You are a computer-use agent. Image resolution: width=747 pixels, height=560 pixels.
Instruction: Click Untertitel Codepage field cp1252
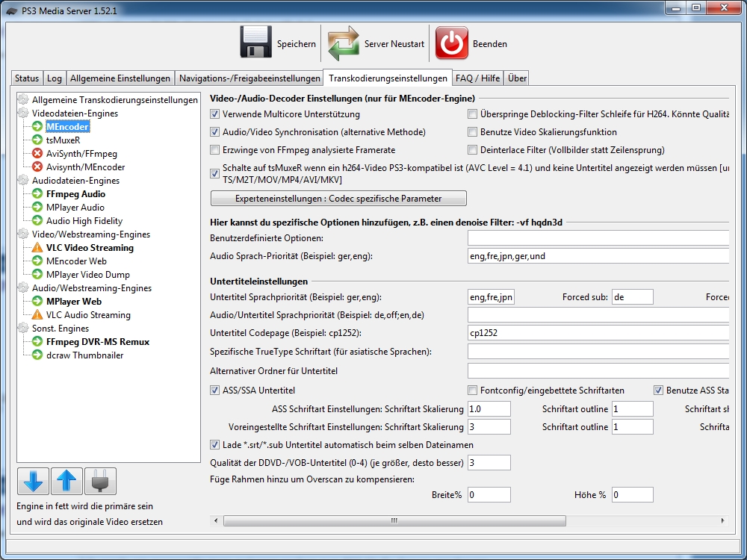coord(598,333)
